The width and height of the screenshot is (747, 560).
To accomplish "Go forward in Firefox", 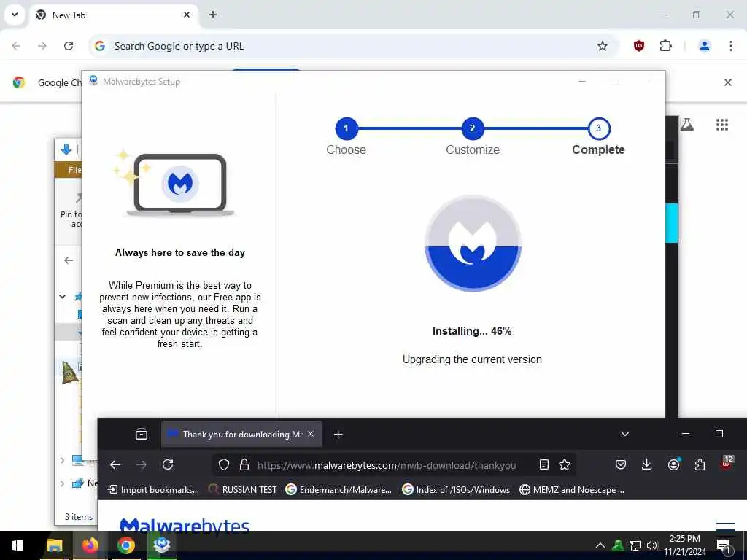I will [142, 464].
